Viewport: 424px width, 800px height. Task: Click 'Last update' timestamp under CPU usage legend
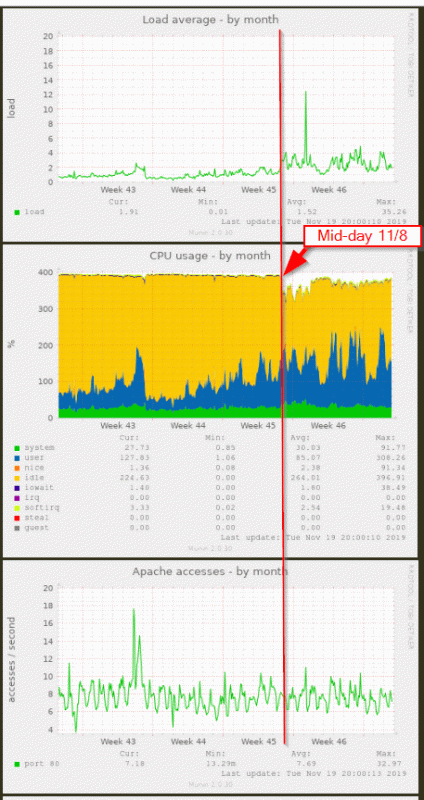point(314,537)
